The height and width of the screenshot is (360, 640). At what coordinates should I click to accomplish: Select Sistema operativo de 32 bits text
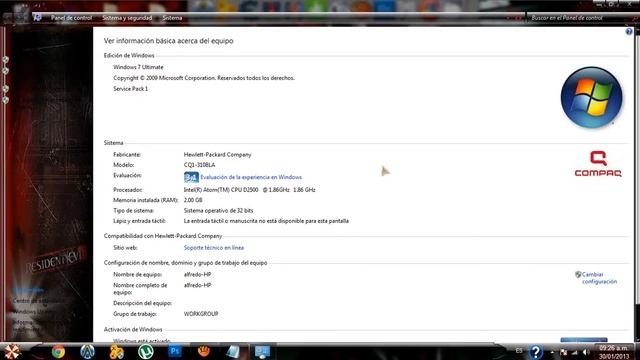pos(218,211)
